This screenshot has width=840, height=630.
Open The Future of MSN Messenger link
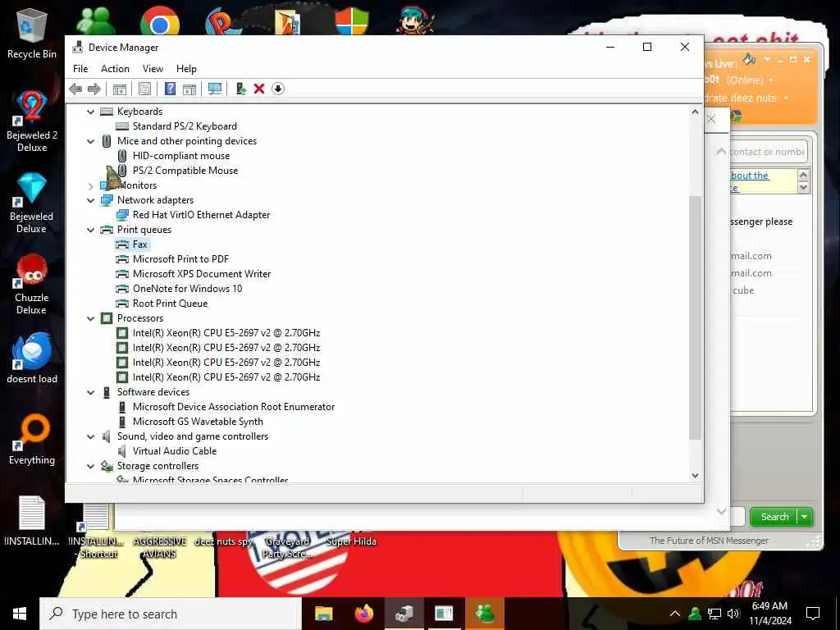[709, 541]
